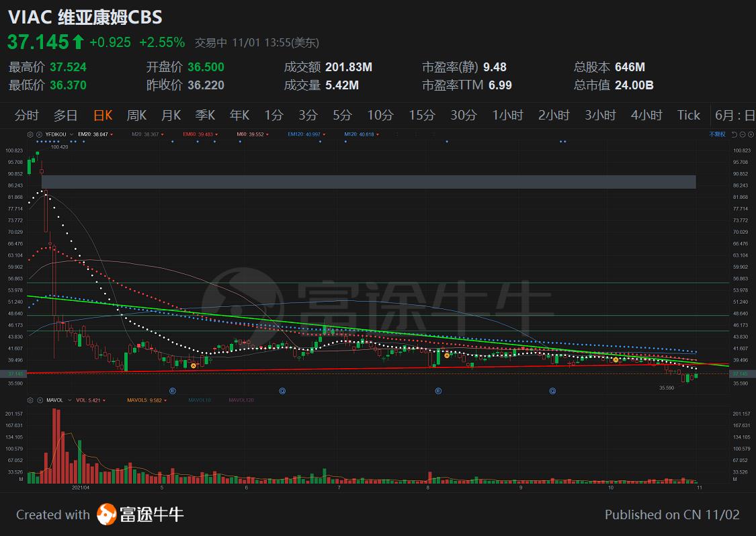
Task: Switch chart to 1小时 interval
Action: pyautogui.click(x=508, y=116)
